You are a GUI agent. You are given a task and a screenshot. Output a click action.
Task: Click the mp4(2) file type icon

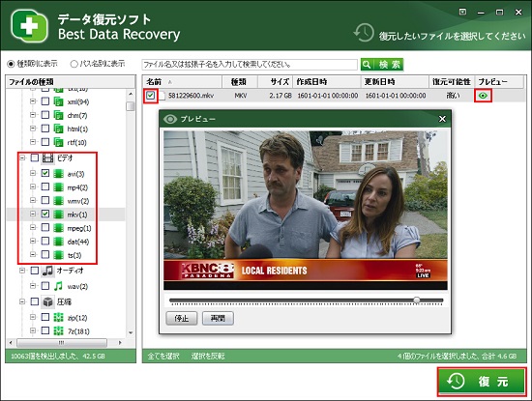pos(58,187)
